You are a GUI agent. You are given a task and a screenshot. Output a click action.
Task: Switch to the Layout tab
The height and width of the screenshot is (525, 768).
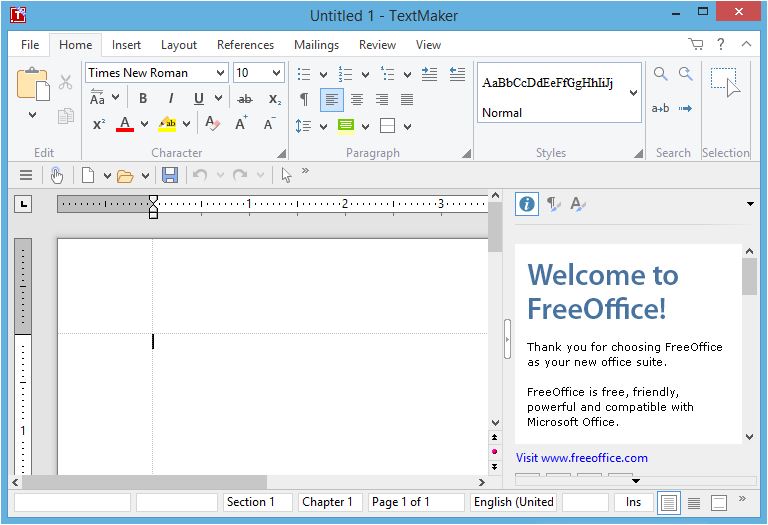pos(179,45)
